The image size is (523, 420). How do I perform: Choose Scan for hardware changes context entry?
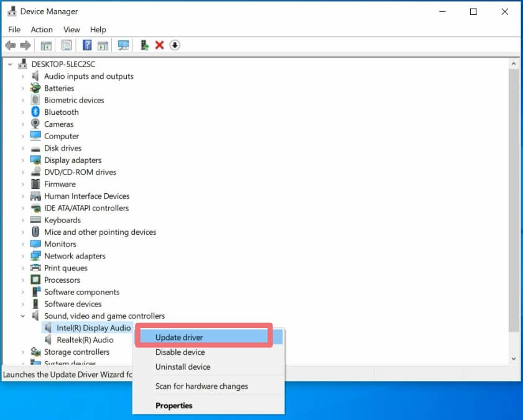click(209, 386)
